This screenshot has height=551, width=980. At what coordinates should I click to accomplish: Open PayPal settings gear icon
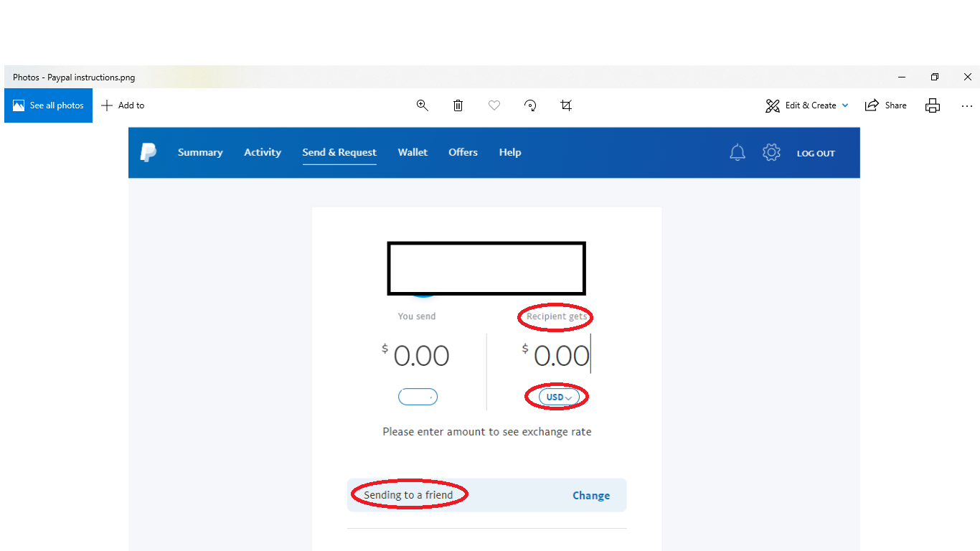pos(771,152)
